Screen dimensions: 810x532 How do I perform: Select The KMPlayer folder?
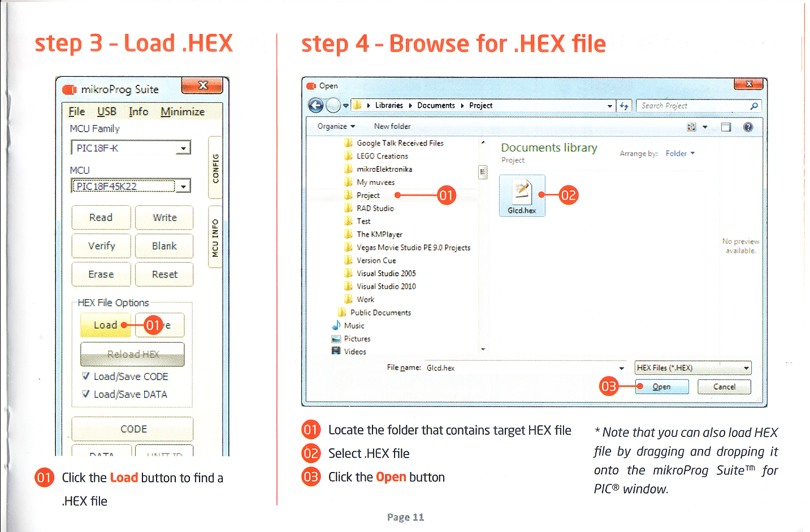click(x=379, y=234)
